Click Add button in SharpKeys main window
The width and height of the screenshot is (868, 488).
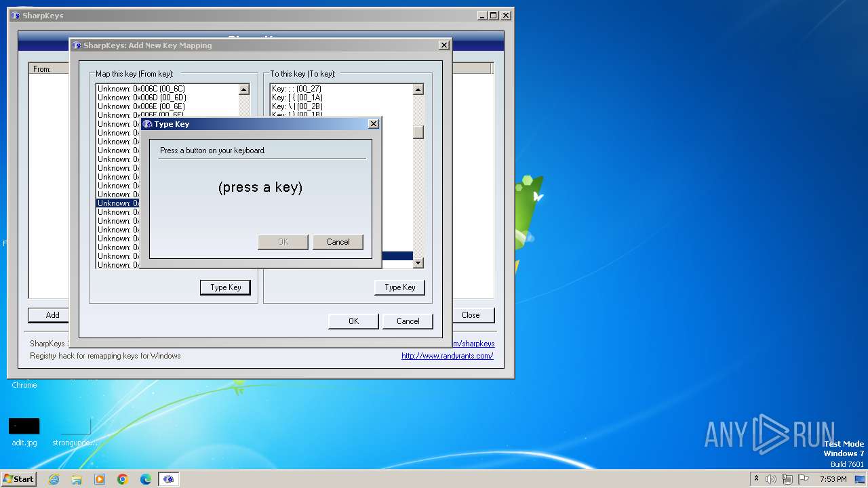[52, 315]
